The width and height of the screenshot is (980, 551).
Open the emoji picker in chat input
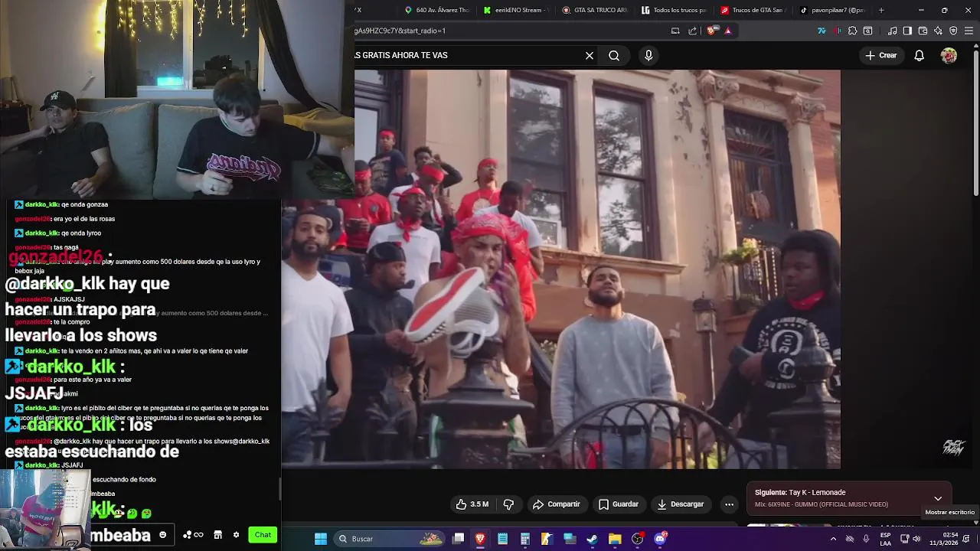click(162, 535)
